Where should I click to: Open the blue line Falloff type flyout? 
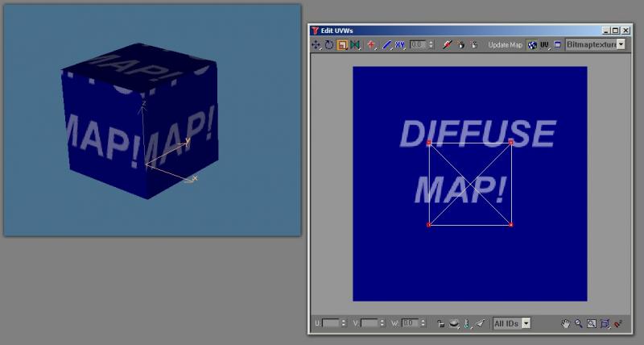point(386,45)
